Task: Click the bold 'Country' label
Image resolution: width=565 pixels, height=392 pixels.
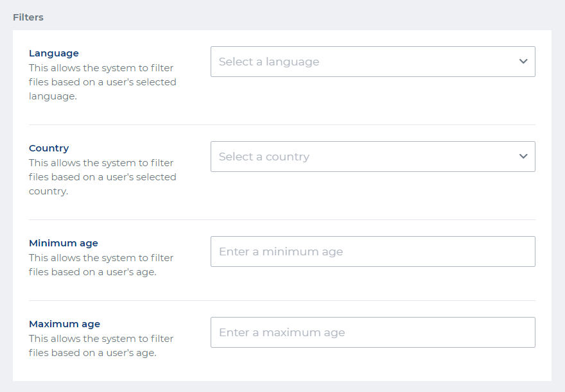Action: click(49, 148)
